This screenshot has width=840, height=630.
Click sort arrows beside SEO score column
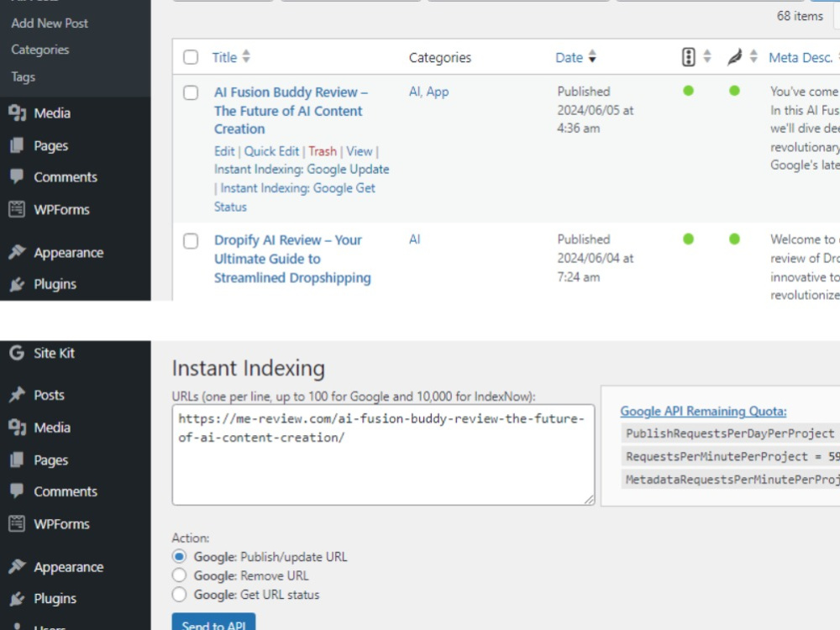click(x=707, y=56)
